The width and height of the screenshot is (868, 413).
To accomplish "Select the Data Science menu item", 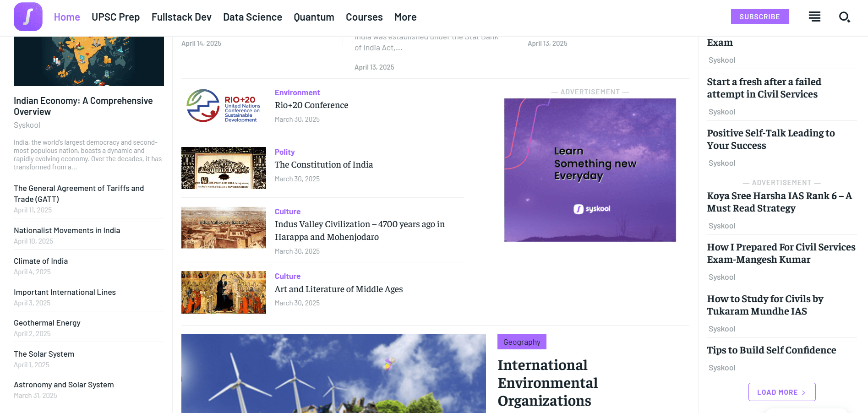I will [252, 17].
